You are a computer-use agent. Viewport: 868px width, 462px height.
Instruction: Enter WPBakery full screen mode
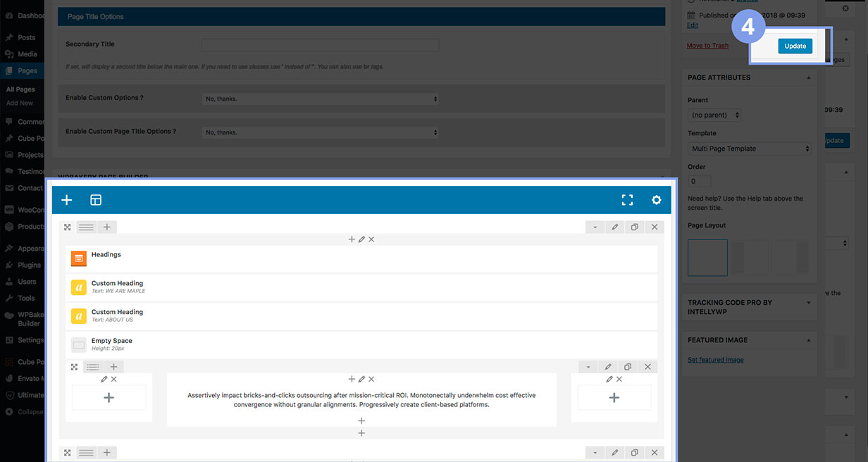click(627, 200)
